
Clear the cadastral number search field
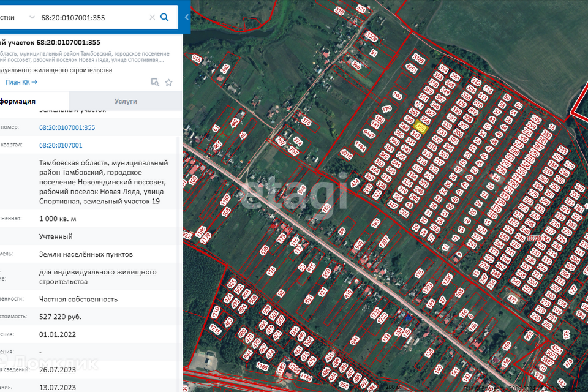pyautogui.click(x=152, y=18)
